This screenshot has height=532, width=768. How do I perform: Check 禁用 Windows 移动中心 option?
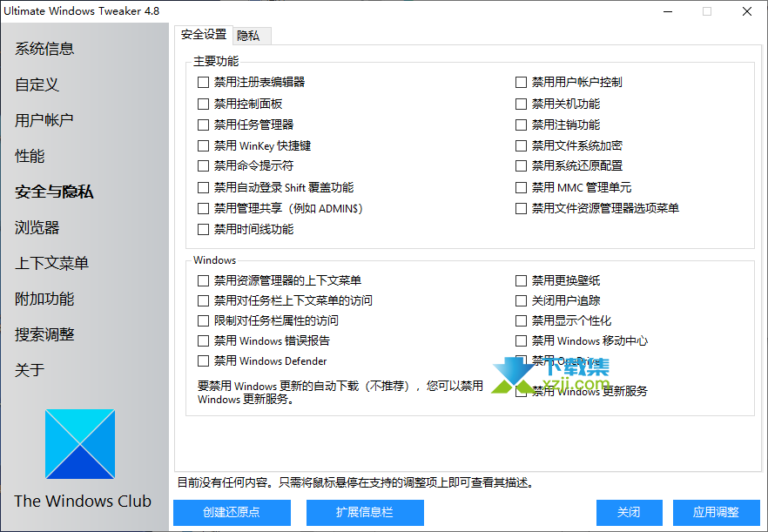pos(521,341)
